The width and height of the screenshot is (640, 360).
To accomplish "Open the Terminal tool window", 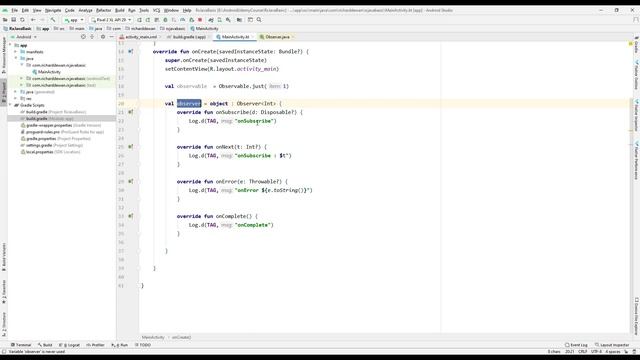I will [21, 345].
